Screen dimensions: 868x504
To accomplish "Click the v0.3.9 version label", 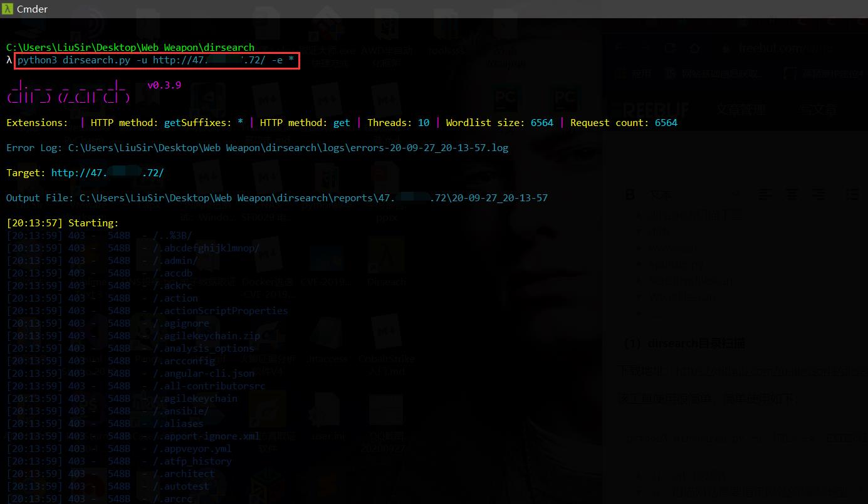I will pos(164,85).
